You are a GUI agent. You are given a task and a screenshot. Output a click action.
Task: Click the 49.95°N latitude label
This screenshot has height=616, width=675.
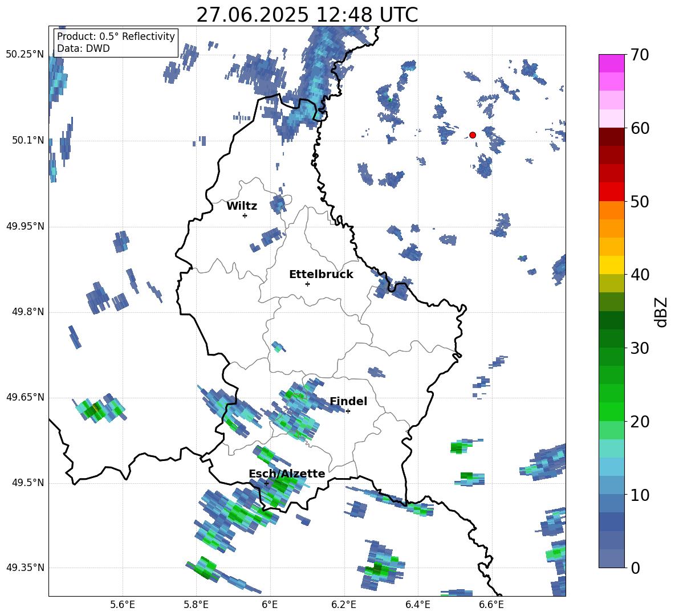tap(25, 226)
